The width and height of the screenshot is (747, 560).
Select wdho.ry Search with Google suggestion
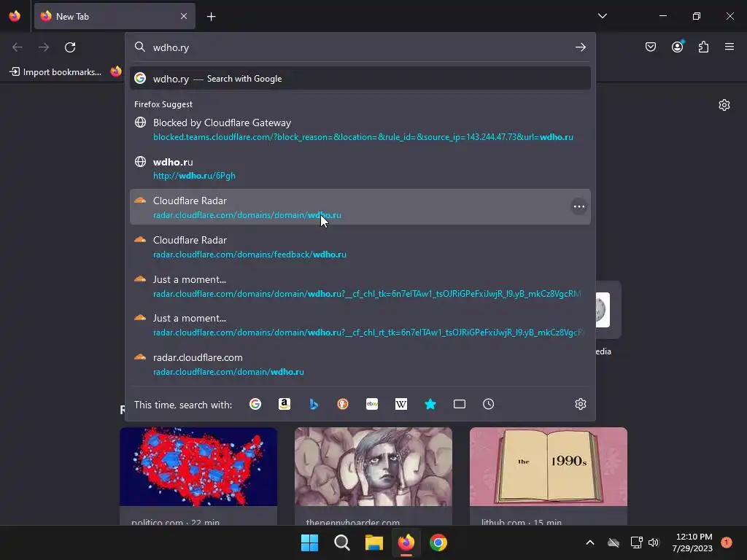click(x=360, y=79)
